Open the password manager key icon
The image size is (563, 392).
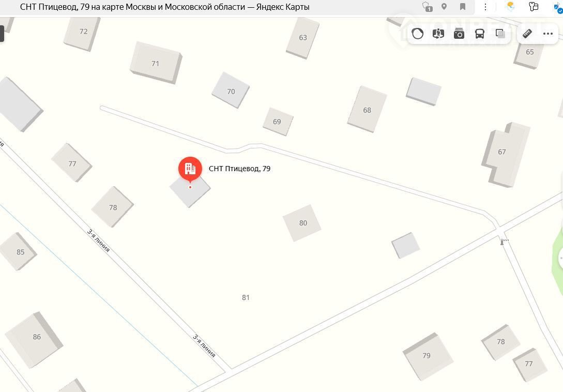tap(534, 6)
